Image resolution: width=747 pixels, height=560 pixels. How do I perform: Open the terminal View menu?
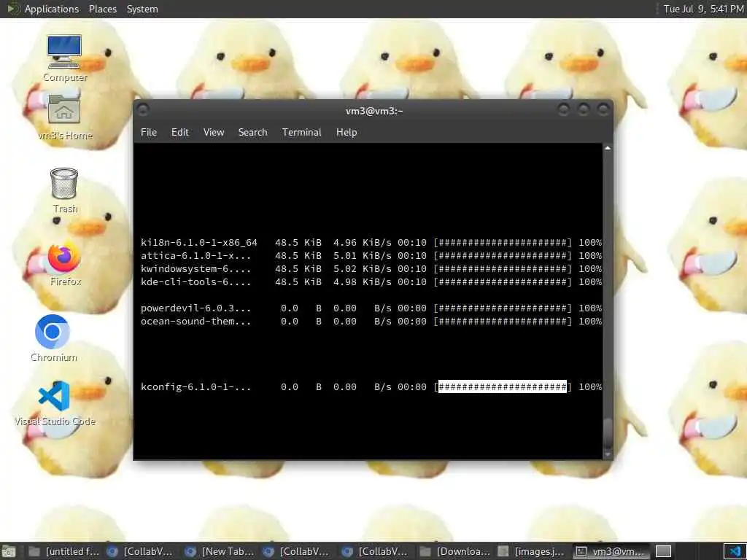[214, 133]
